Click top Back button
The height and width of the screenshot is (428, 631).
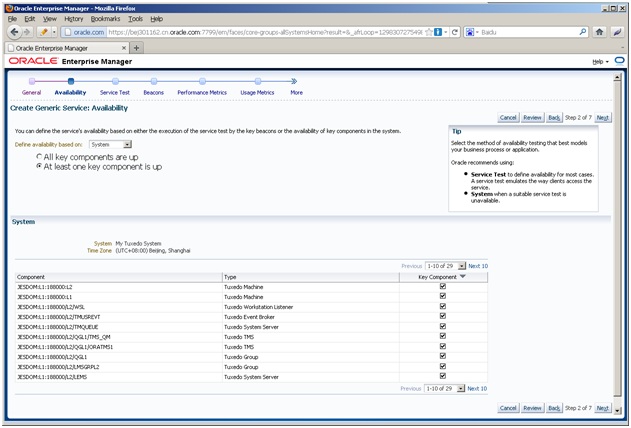pos(554,117)
